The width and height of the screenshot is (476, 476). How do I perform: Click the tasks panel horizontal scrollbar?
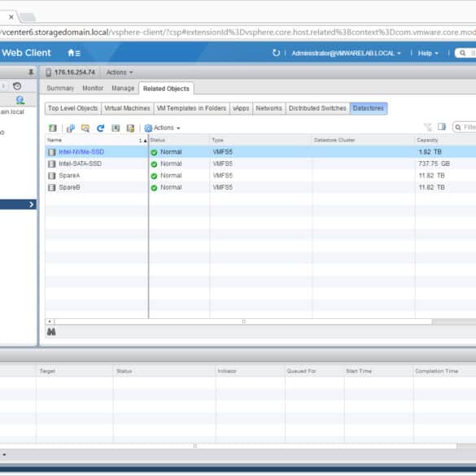point(229,446)
